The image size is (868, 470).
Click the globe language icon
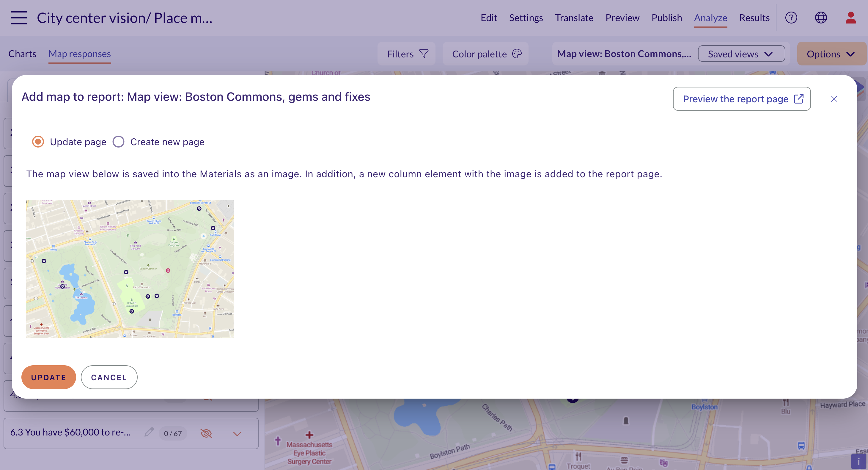point(821,18)
